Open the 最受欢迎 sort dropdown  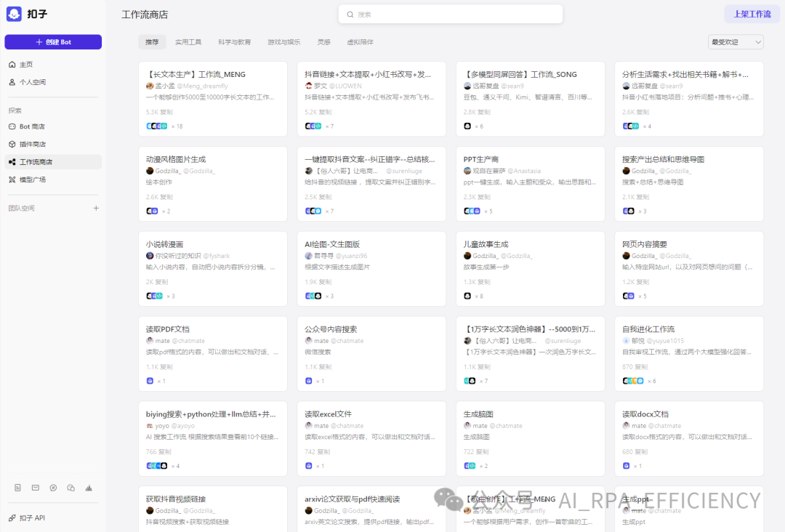tap(736, 42)
